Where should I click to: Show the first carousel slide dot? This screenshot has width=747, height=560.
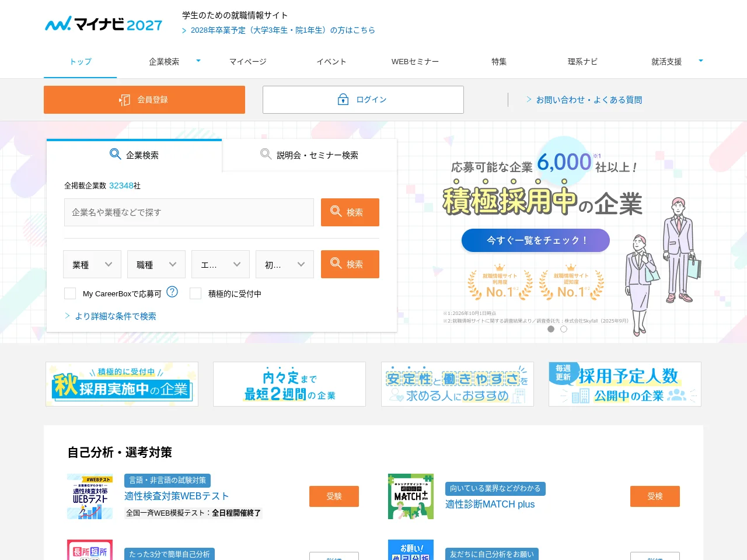pyautogui.click(x=551, y=329)
